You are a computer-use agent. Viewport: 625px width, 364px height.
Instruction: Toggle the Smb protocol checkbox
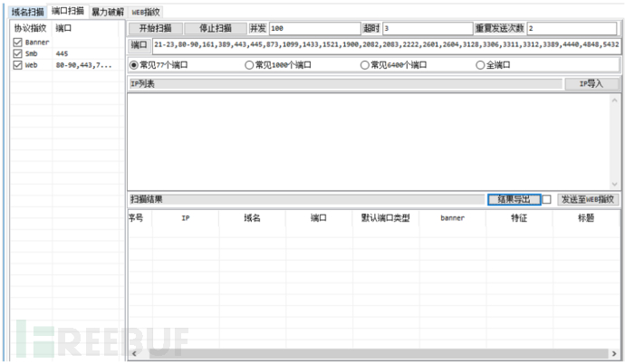[17, 53]
